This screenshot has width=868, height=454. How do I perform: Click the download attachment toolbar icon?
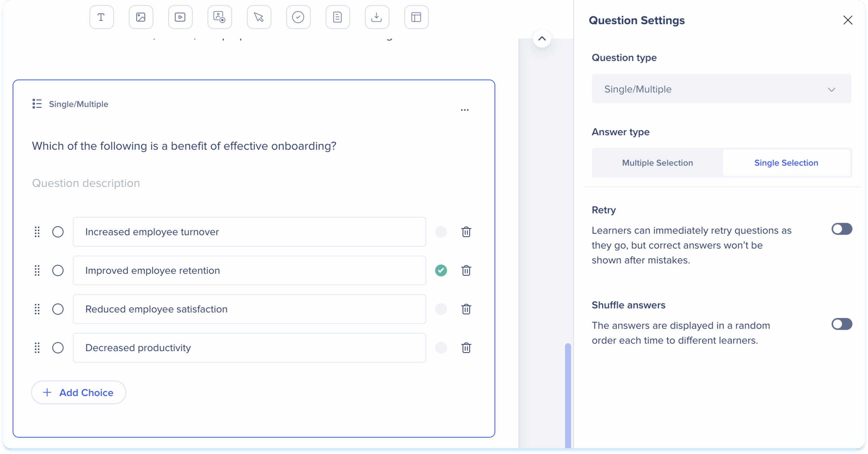pyautogui.click(x=377, y=17)
